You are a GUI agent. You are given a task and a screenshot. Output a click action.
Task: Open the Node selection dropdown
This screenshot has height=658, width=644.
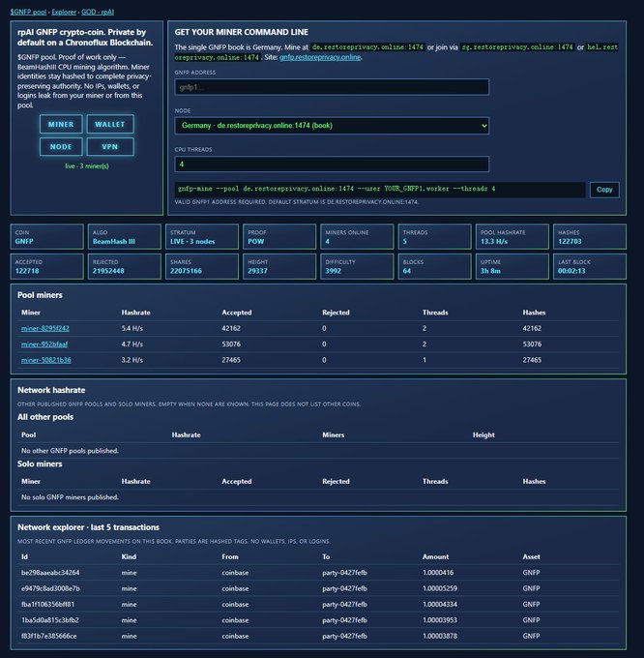point(332,126)
